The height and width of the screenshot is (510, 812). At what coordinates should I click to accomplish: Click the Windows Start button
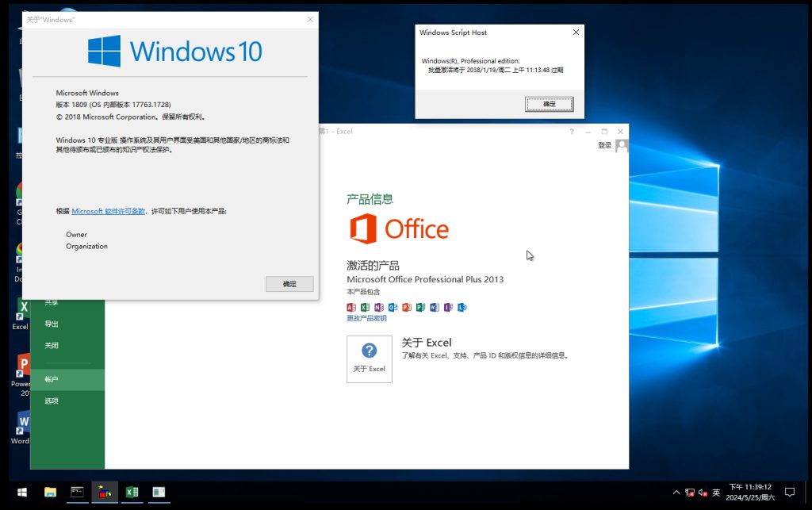click(21, 493)
